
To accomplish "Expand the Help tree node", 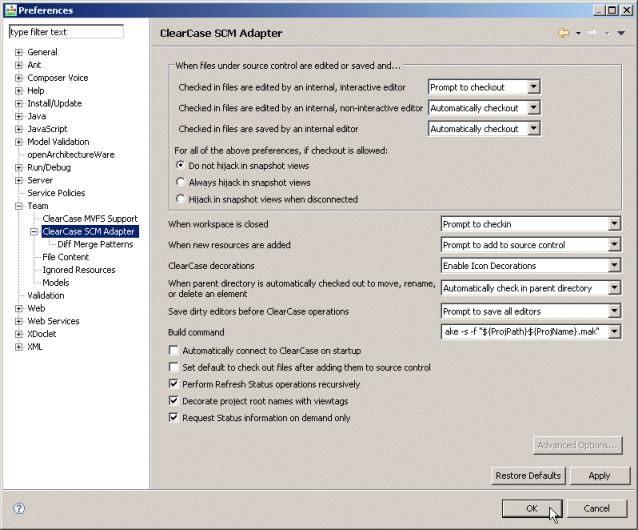I will pyautogui.click(x=19, y=91).
